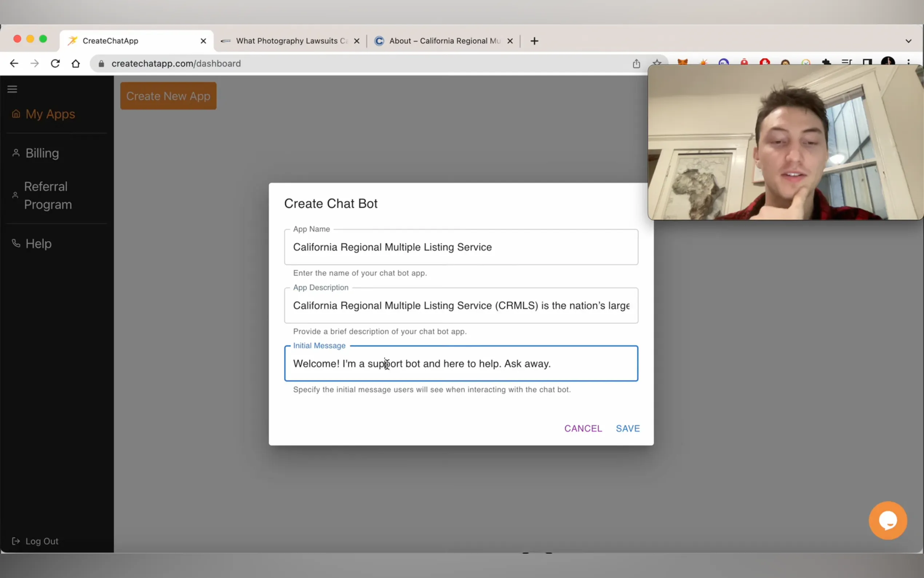The height and width of the screenshot is (578, 924).
Task: Click the back navigation arrow
Action: tap(14, 63)
